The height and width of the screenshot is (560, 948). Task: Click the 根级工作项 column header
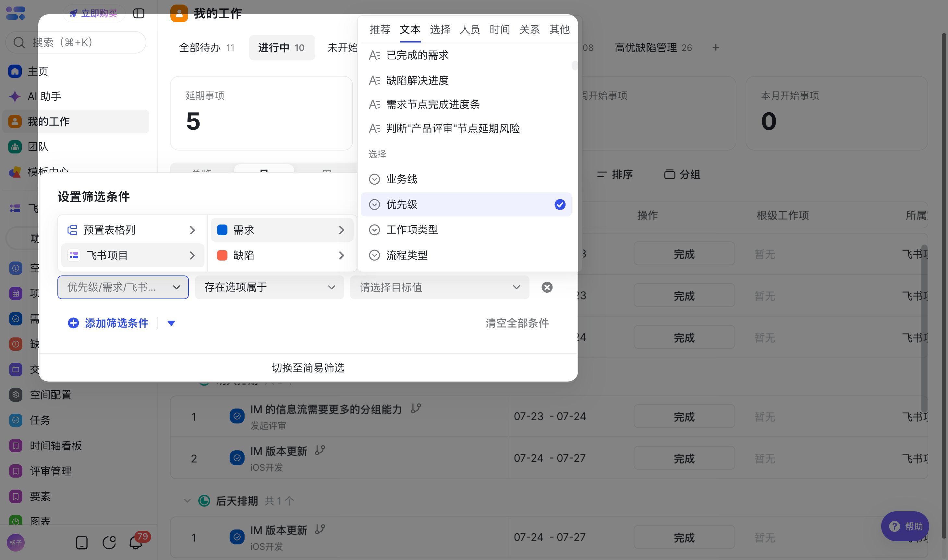pos(783,215)
